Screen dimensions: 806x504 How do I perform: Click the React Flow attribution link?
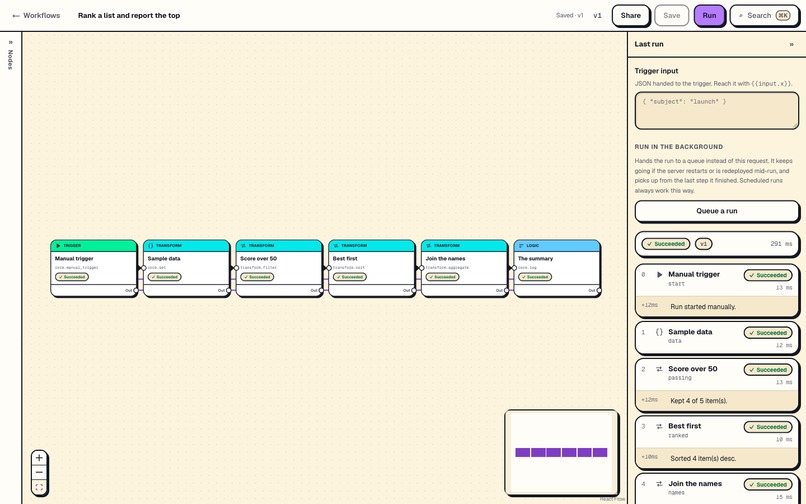(x=612, y=499)
